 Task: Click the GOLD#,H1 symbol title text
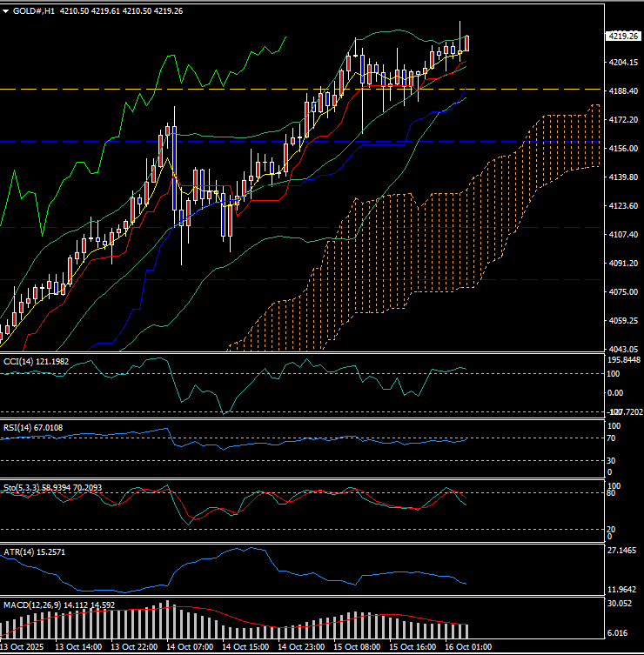35,10
